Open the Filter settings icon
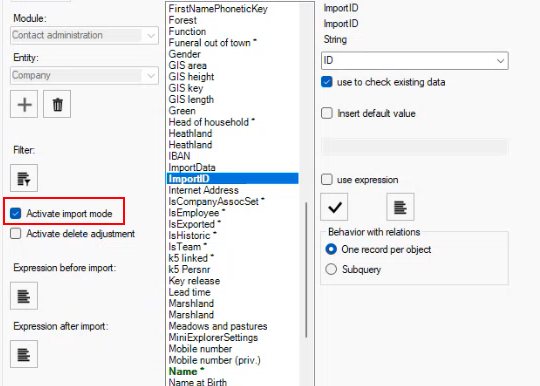 click(x=24, y=178)
